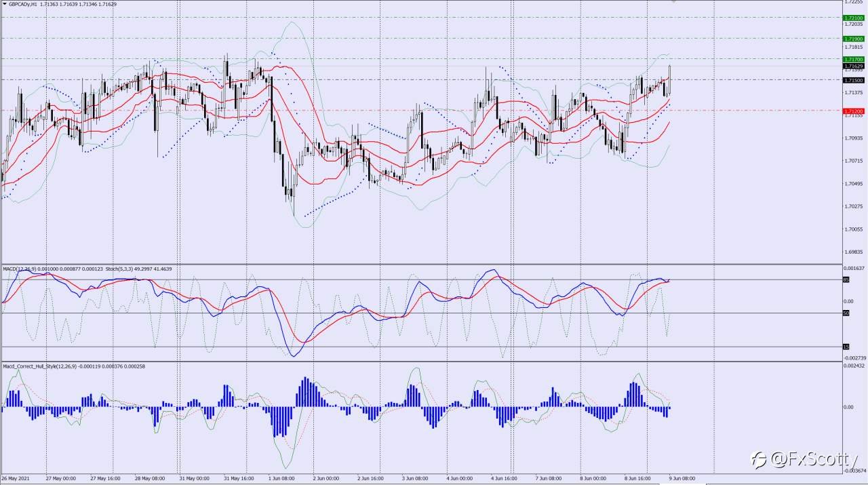Click the 0.002432 value on the Hull MACD scale
The height and width of the screenshot is (485, 868).
pyautogui.click(x=854, y=366)
